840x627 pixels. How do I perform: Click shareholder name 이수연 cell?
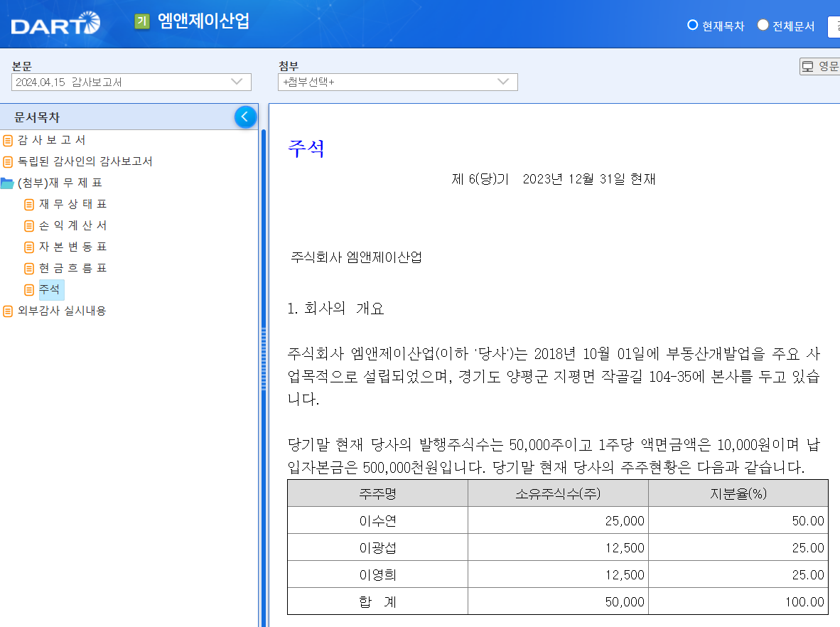pyautogui.click(x=377, y=521)
